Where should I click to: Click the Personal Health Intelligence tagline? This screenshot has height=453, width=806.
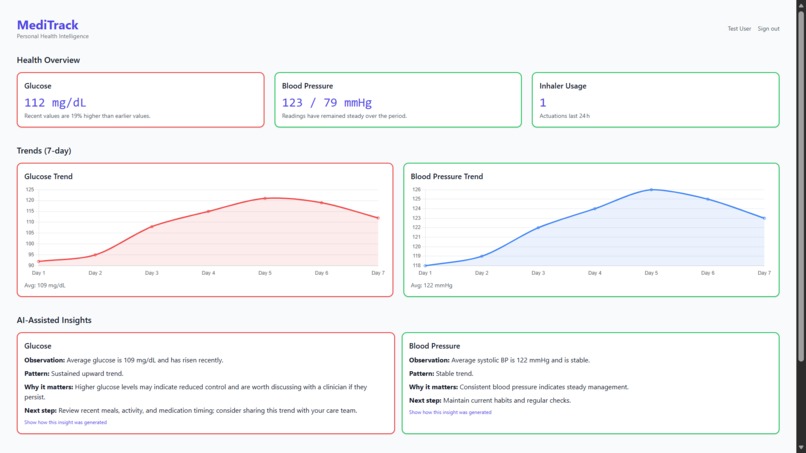coord(52,37)
